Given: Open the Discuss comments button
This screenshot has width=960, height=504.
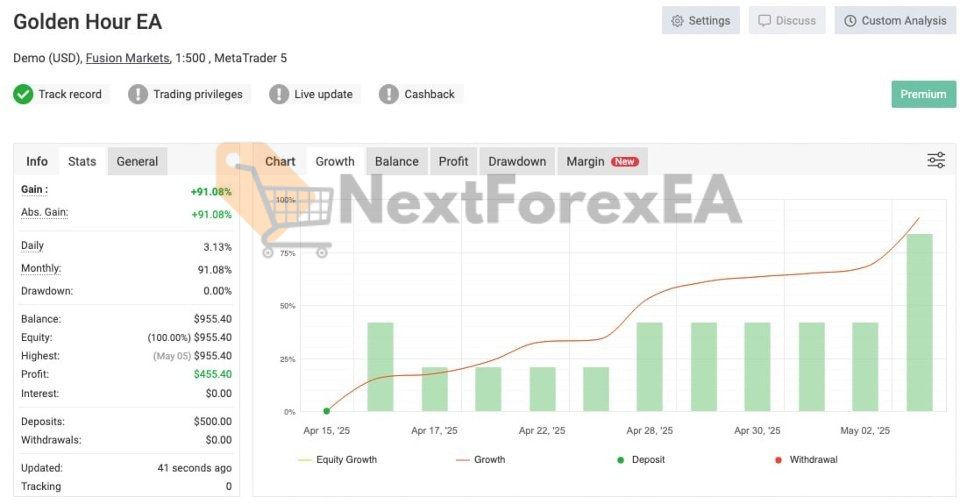Looking at the screenshot, I should pos(786,21).
